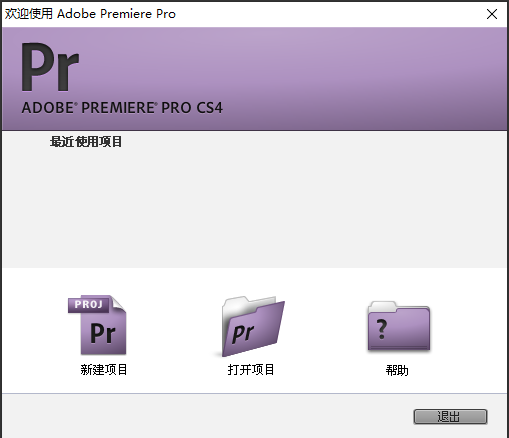Click the PROJ tag on the file icon
The image size is (509, 438).
[x=88, y=304]
